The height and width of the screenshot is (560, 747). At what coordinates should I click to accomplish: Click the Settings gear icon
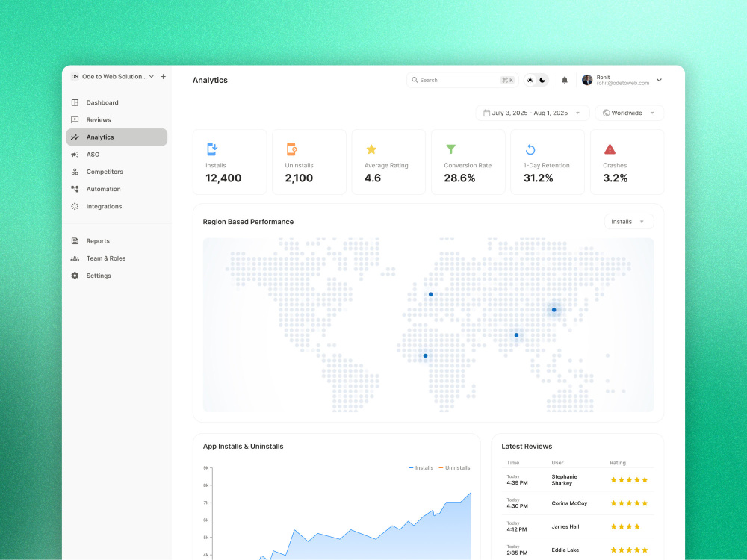coord(75,276)
